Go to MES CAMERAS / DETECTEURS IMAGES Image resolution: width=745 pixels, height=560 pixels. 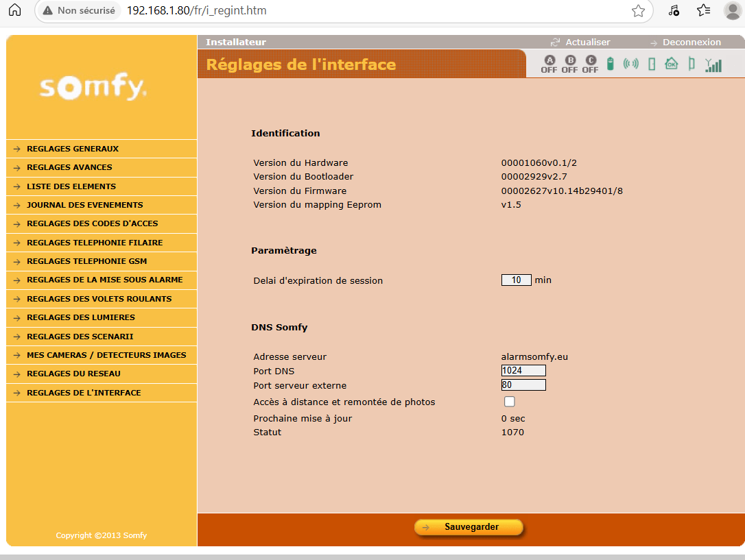click(102, 355)
